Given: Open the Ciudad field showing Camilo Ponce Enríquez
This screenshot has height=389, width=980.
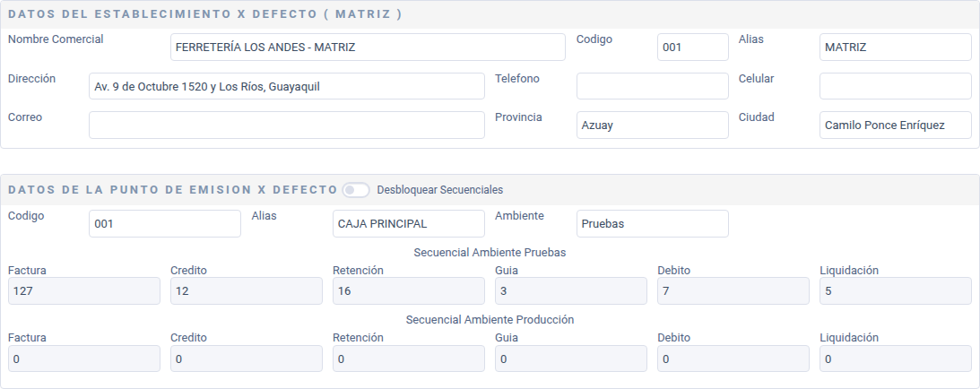Looking at the screenshot, I should click(895, 125).
